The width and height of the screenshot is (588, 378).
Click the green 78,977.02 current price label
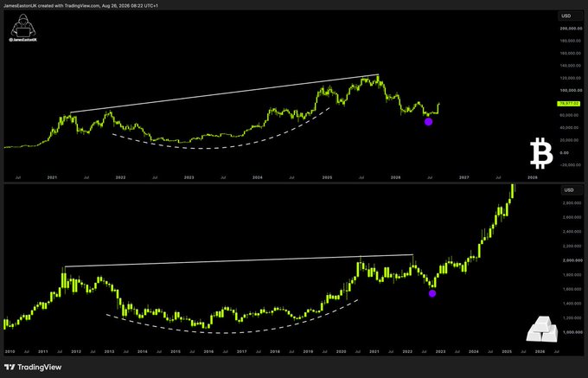coord(570,103)
